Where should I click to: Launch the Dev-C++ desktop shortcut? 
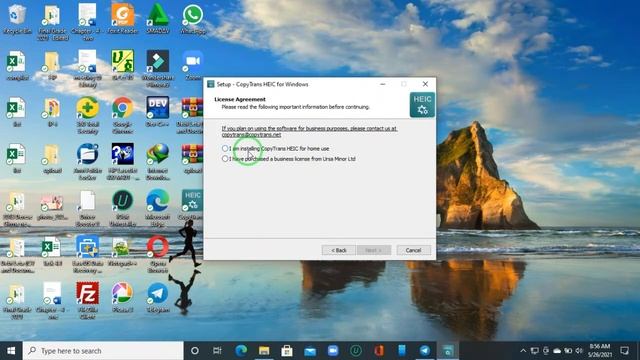click(158, 112)
